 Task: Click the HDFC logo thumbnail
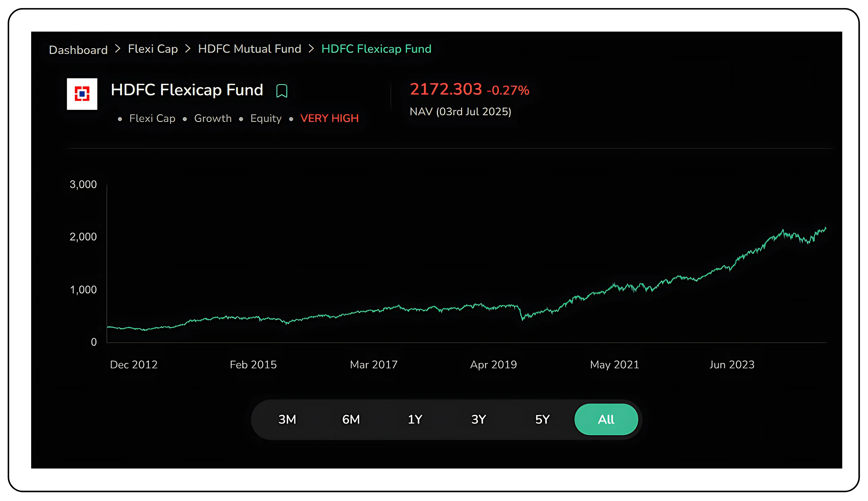pos(82,94)
